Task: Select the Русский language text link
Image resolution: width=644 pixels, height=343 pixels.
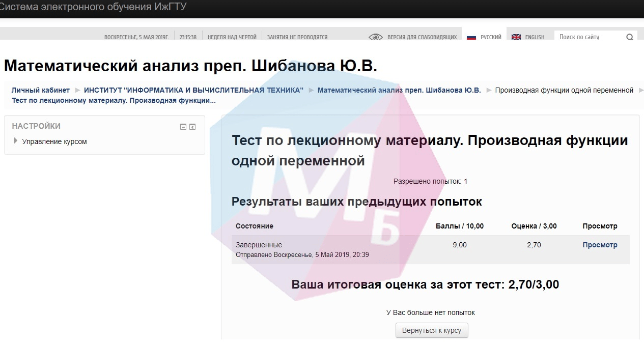Action: 491,37
